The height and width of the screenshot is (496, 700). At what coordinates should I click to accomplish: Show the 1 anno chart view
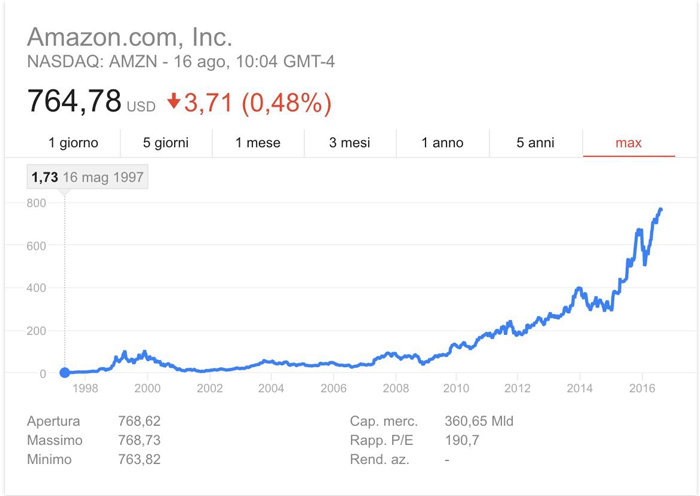442,143
